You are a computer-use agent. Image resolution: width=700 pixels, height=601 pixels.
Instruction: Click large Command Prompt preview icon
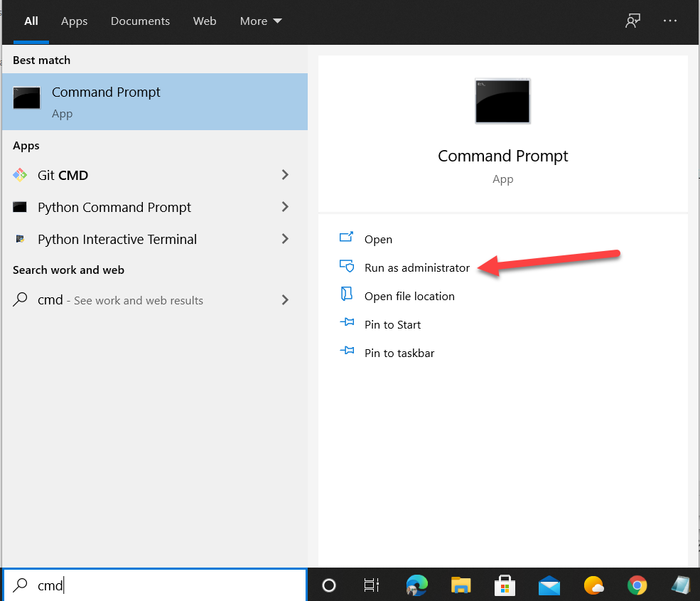502,101
